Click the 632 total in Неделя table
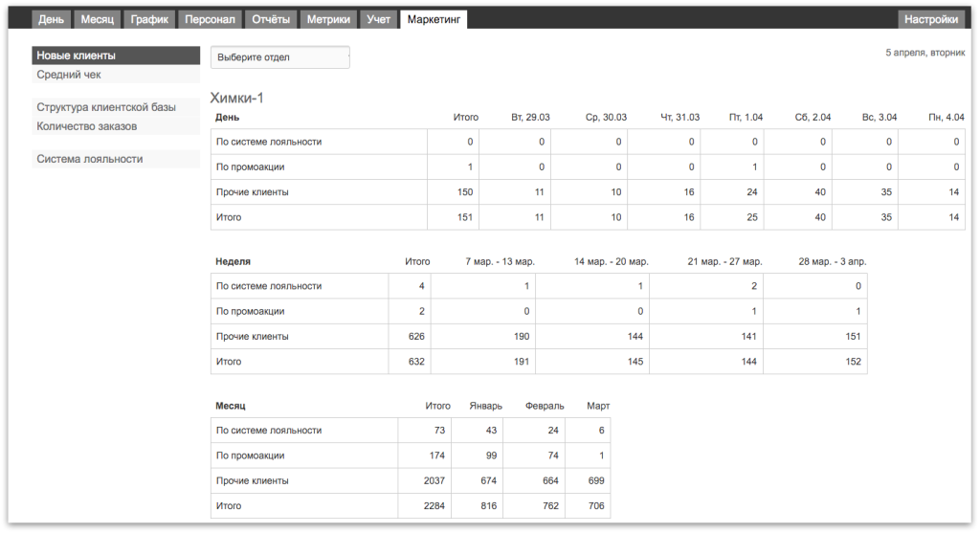The width and height of the screenshot is (980, 533). coord(416,361)
